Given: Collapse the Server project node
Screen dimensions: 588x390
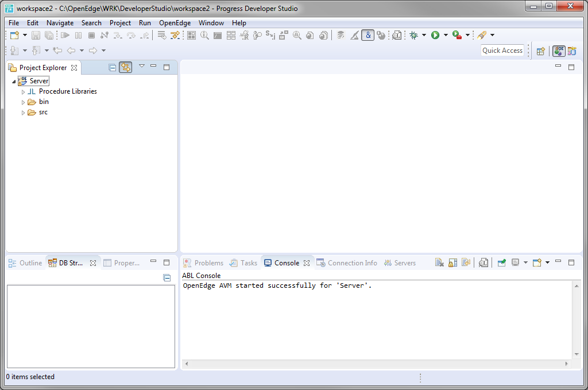Looking at the screenshot, I should [x=14, y=82].
